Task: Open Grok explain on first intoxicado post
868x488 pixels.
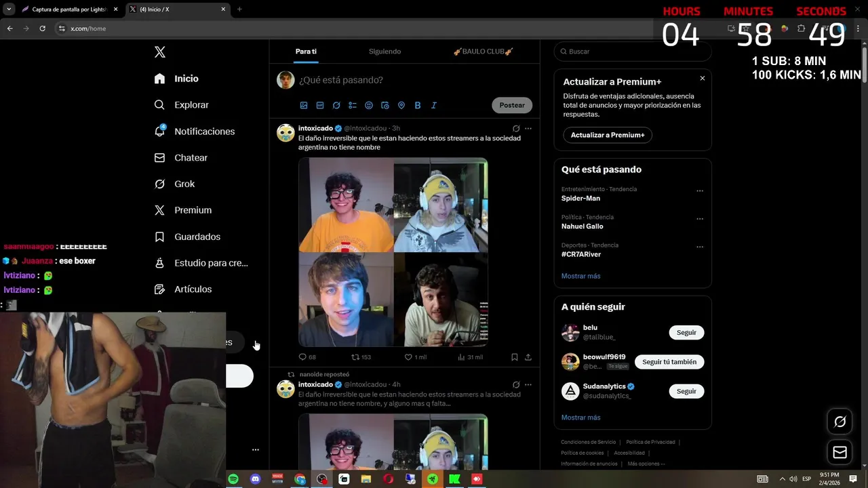Action: (x=516, y=128)
